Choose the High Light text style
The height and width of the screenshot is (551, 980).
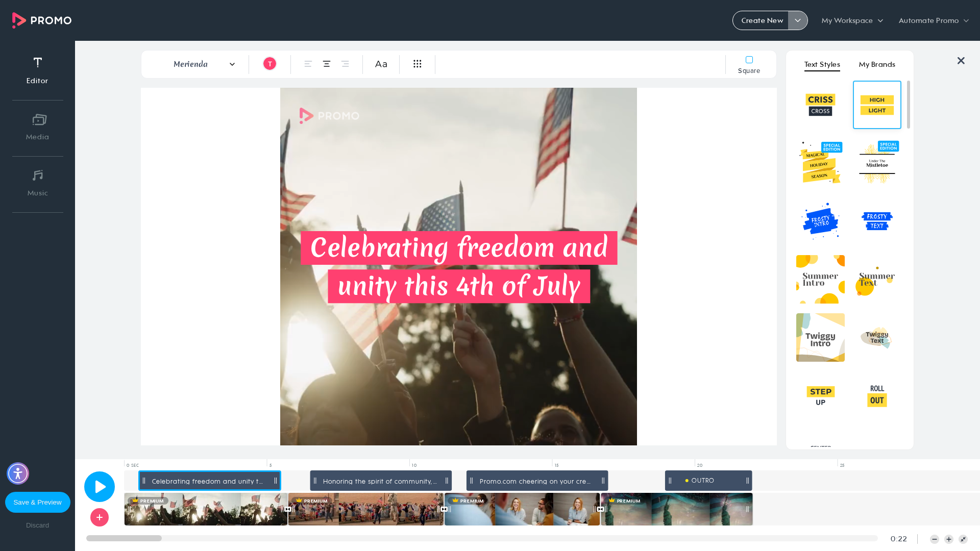click(877, 105)
